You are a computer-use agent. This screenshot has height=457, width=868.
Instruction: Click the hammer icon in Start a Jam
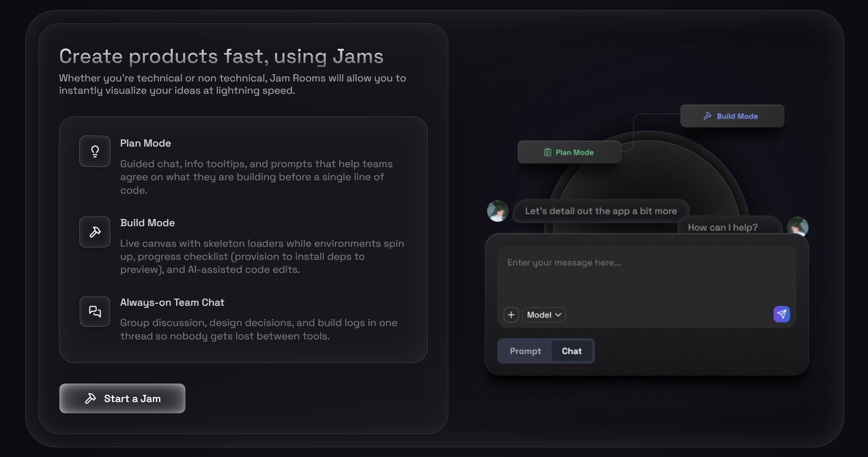[91, 398]
